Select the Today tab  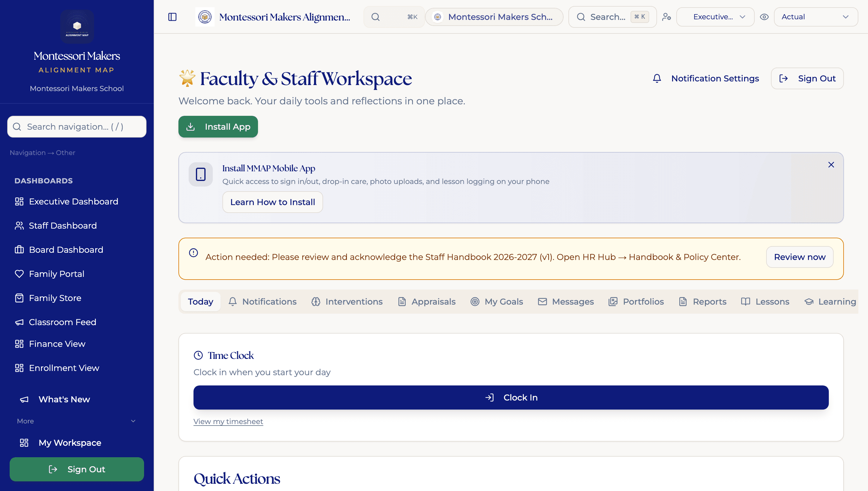tap(200, 302)
